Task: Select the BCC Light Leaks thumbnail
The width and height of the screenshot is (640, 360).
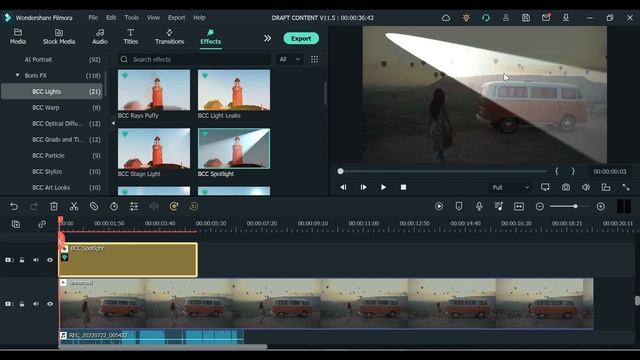Action: (234, 90)
